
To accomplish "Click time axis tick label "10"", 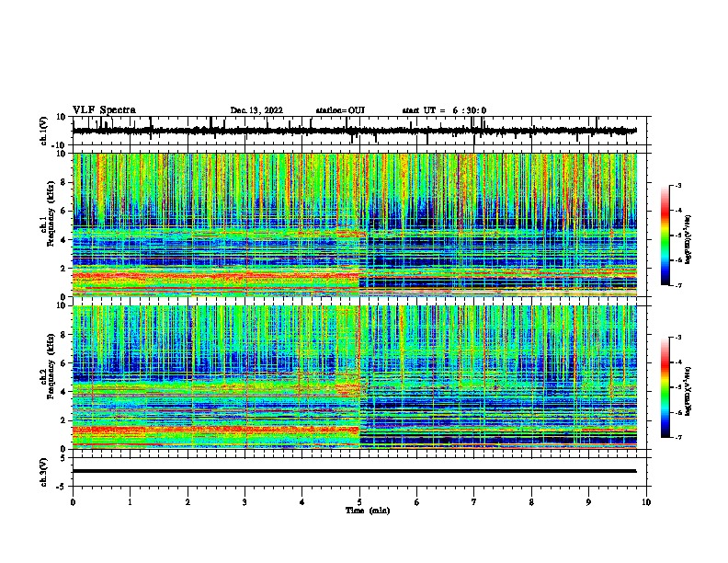I will tap(646, 502).
